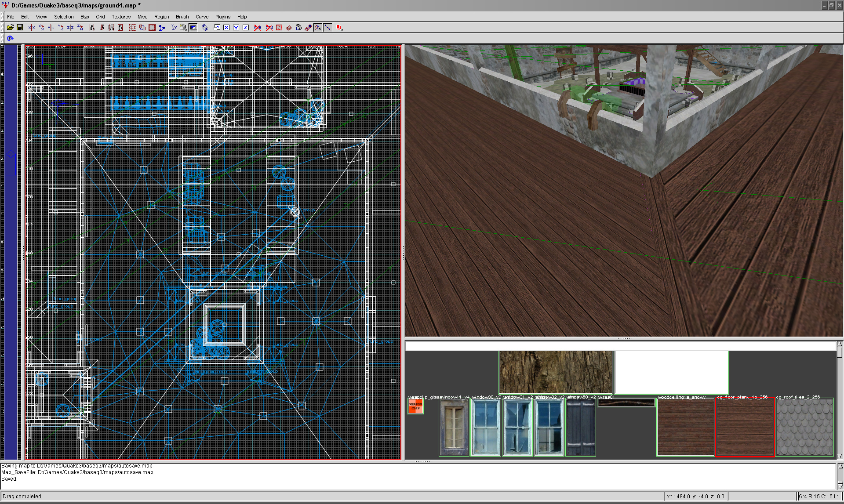Open the Bsp menu
This screenshot has width=844, height=504.
84,17
